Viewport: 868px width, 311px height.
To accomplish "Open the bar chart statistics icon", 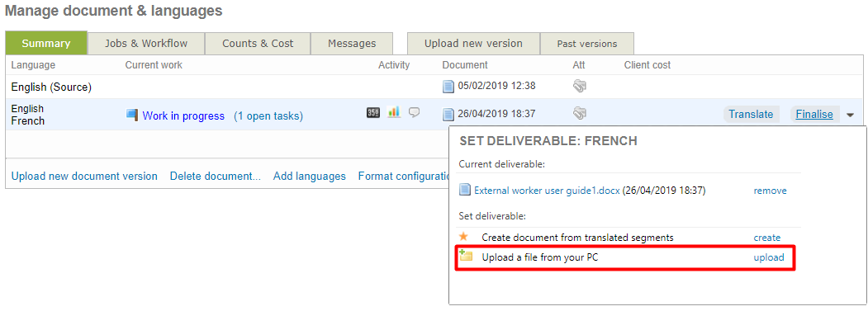I will click(394, 112).
